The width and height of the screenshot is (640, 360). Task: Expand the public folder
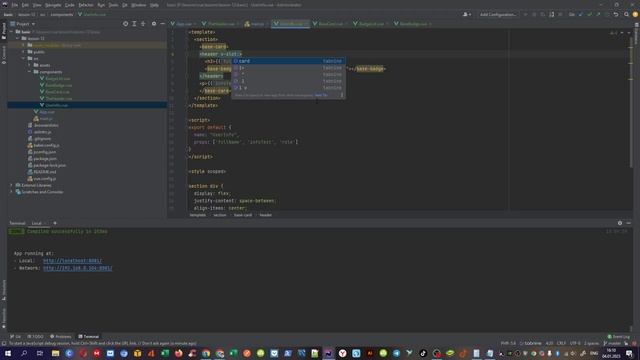(x=23, y=52)
